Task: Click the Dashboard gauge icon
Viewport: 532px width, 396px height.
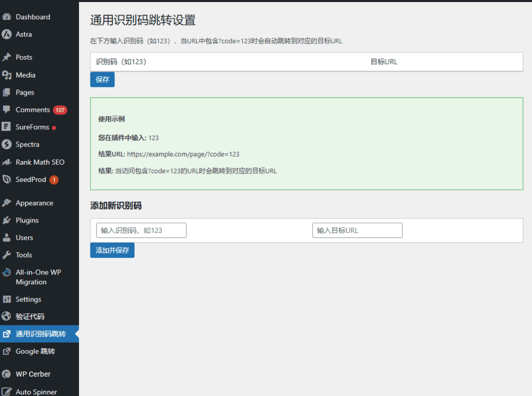Action: click(x=6, y=17)
